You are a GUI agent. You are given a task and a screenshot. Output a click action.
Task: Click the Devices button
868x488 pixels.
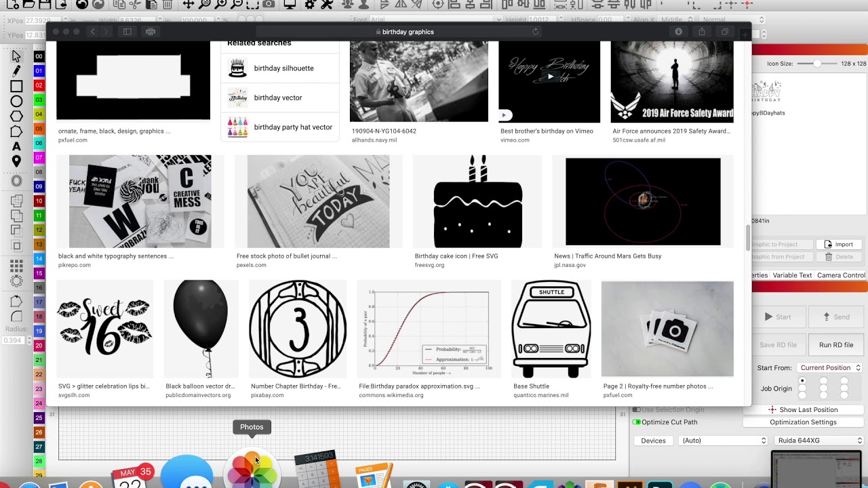point(653,441)
